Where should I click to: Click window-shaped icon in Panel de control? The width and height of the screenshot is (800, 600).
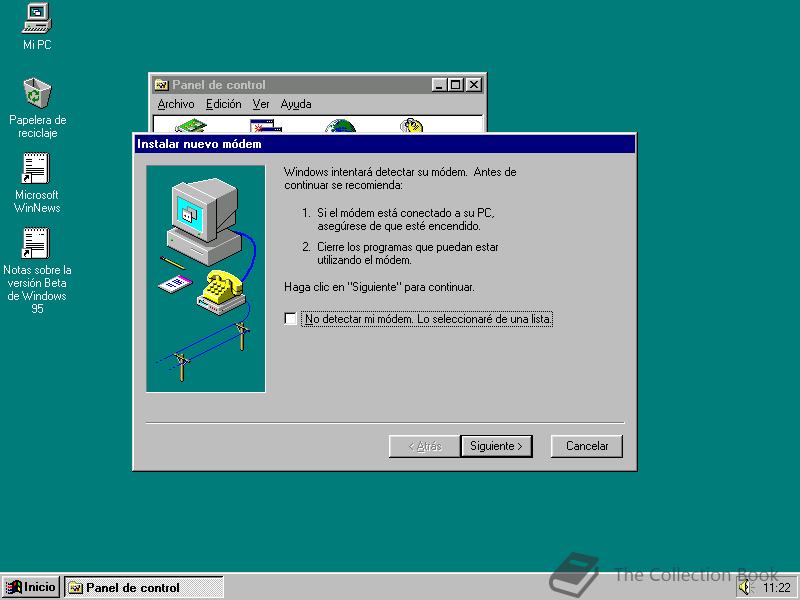click(x=266, y=125)
